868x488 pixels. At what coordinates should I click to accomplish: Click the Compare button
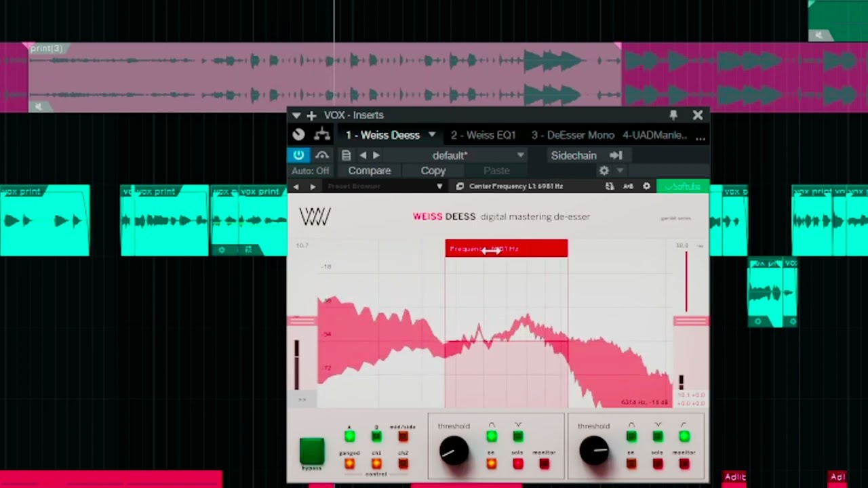(370, 171)
